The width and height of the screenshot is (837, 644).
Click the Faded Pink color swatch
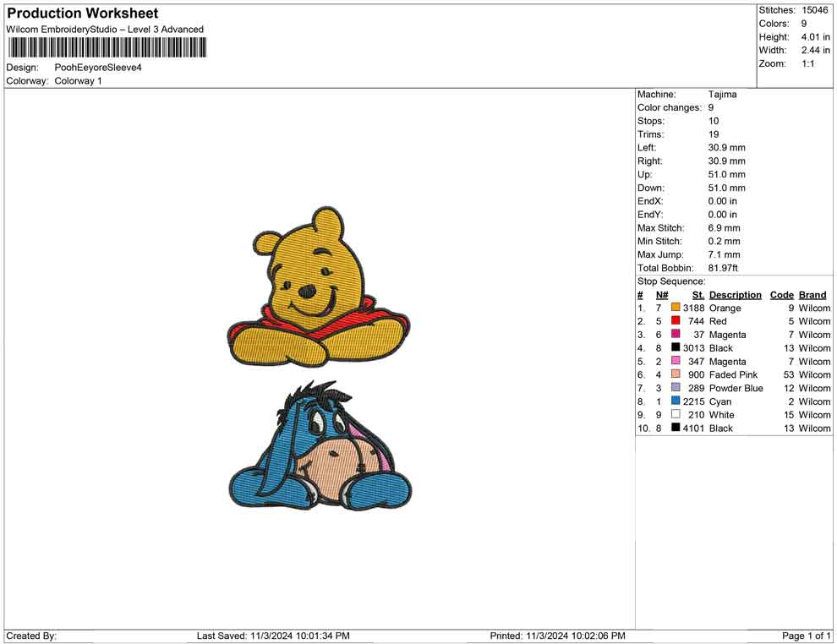pyautogui.click(x=676, y=374)
